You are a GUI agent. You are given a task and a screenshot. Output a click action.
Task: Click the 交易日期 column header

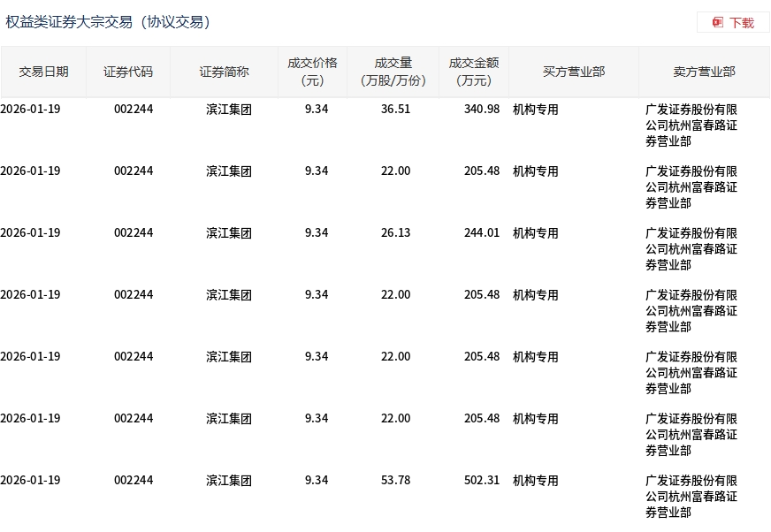[x=43, y=72]
